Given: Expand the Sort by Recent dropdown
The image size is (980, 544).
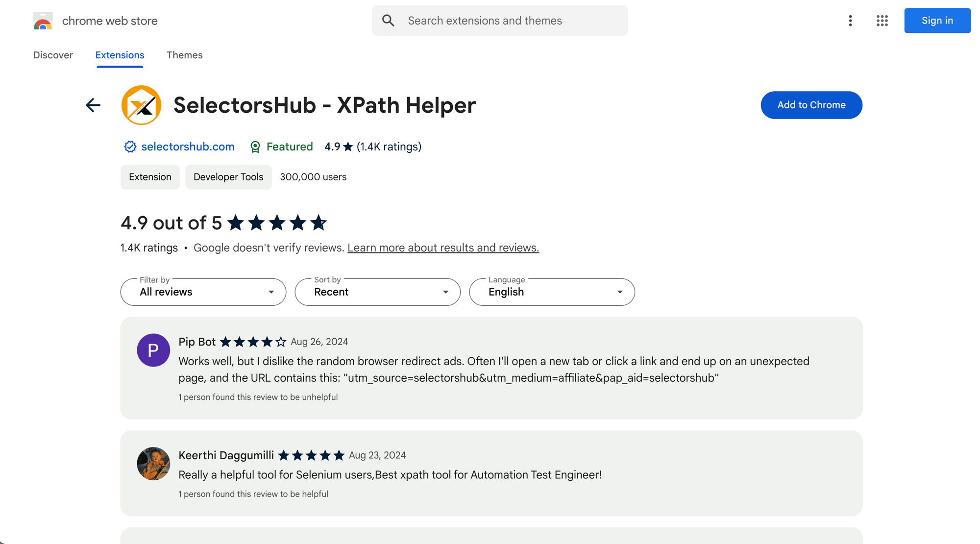Looking at the screenshot, I should [x=377, y=292].
